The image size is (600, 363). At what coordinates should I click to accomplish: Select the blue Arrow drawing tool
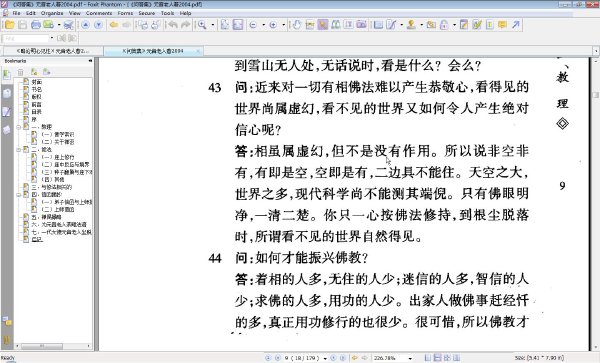(515, 25)
